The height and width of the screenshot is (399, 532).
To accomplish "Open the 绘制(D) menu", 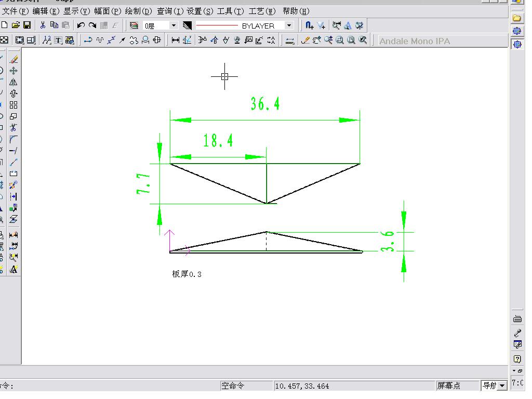I will 138,11.
